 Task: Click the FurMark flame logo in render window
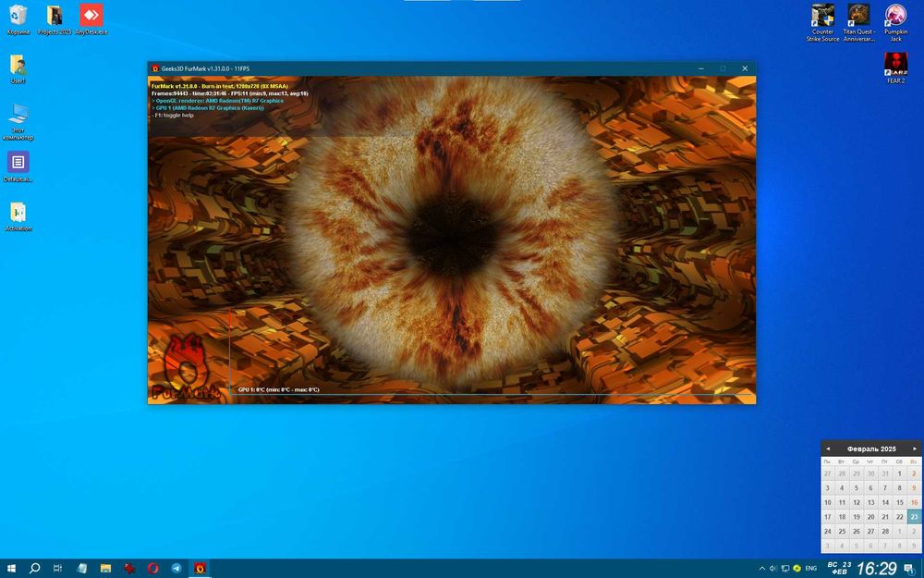pos(187,367)
